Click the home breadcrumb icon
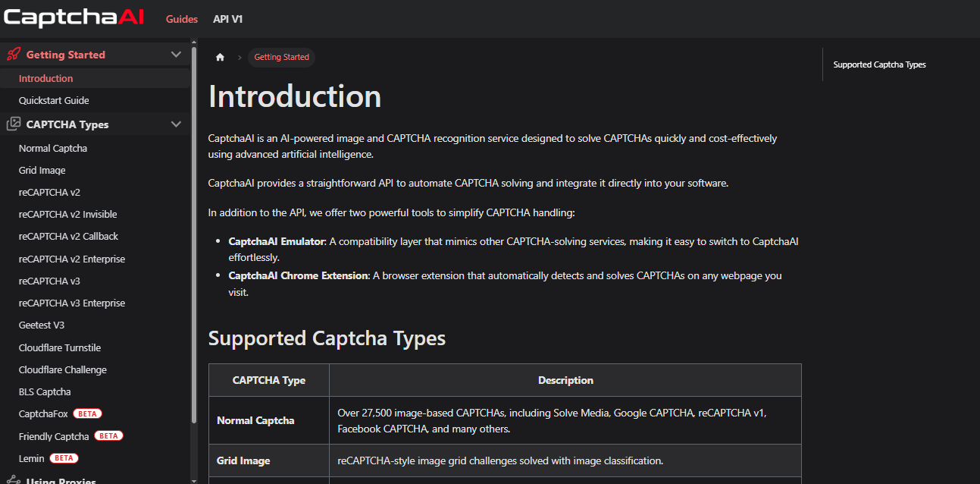980x484 pixels. pos(220,58)
